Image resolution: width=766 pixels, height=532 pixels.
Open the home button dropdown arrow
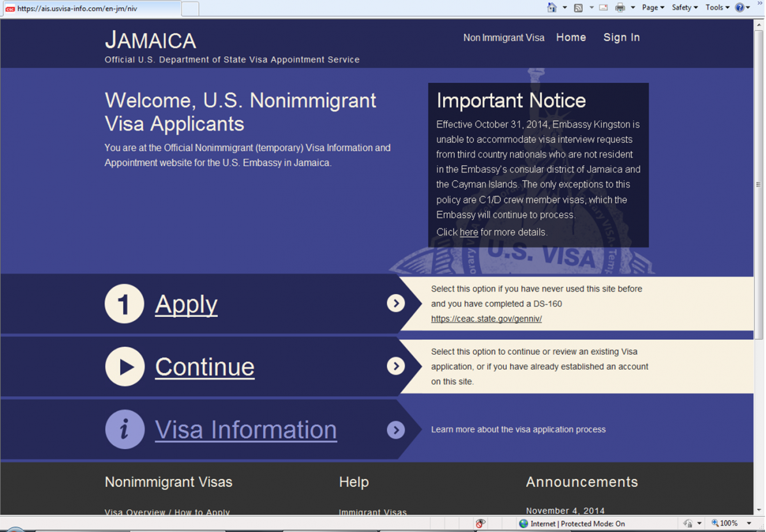[565, 8]
